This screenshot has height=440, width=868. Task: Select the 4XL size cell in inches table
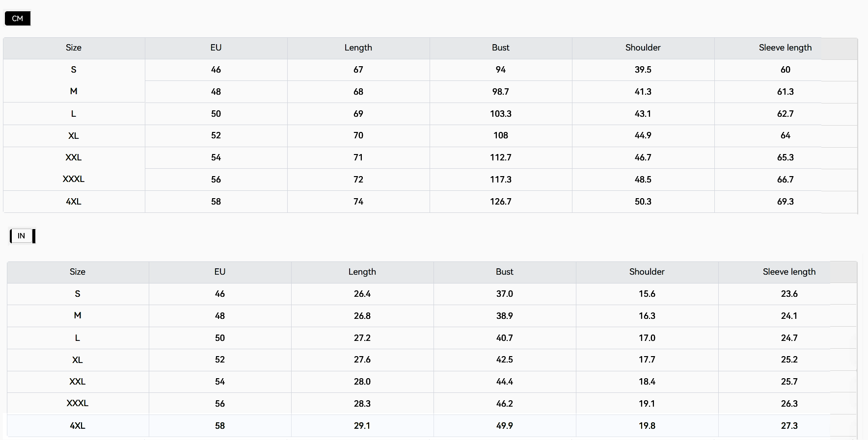point(78,426)
